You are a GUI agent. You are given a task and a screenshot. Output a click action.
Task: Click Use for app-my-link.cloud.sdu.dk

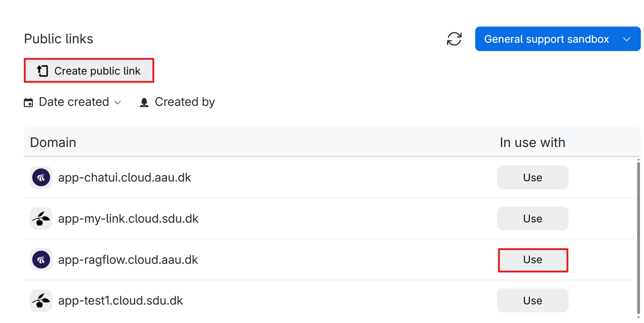click(532, 219)
